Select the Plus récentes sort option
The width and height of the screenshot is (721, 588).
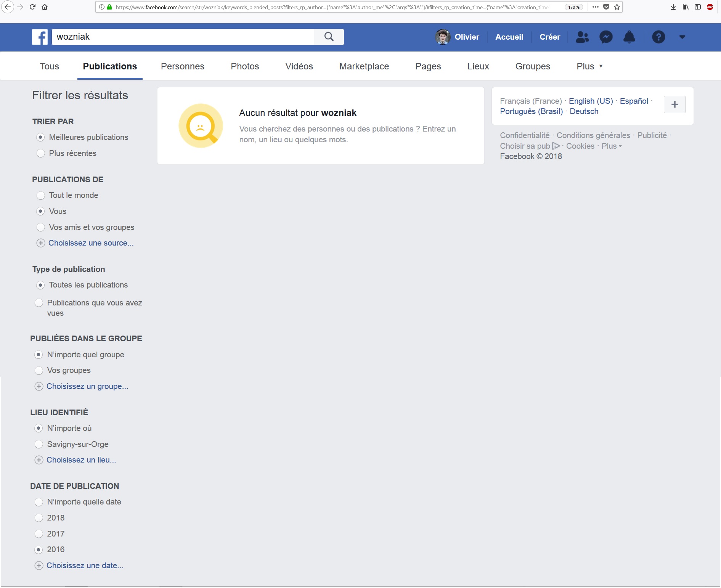(x=41, y=153)
